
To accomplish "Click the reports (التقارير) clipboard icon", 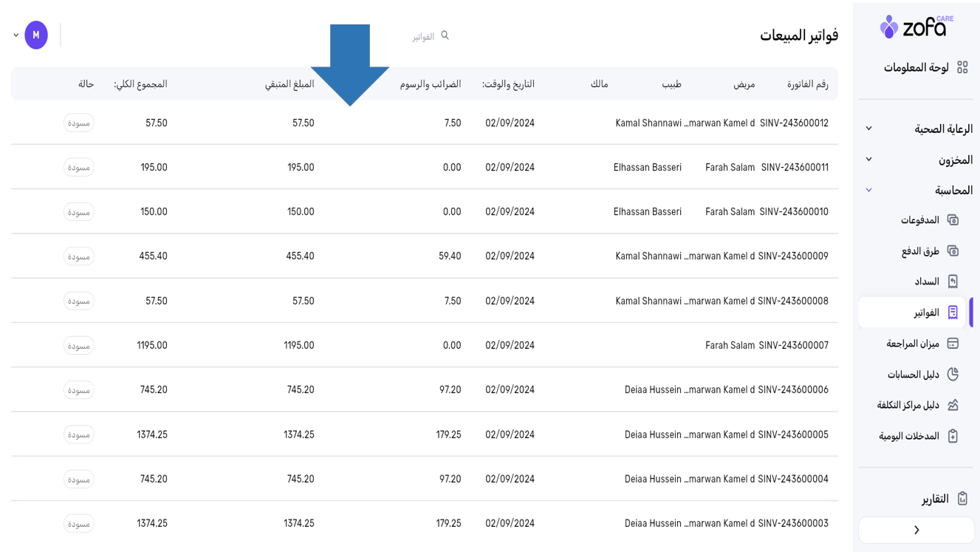I will [x=962, y=499].
